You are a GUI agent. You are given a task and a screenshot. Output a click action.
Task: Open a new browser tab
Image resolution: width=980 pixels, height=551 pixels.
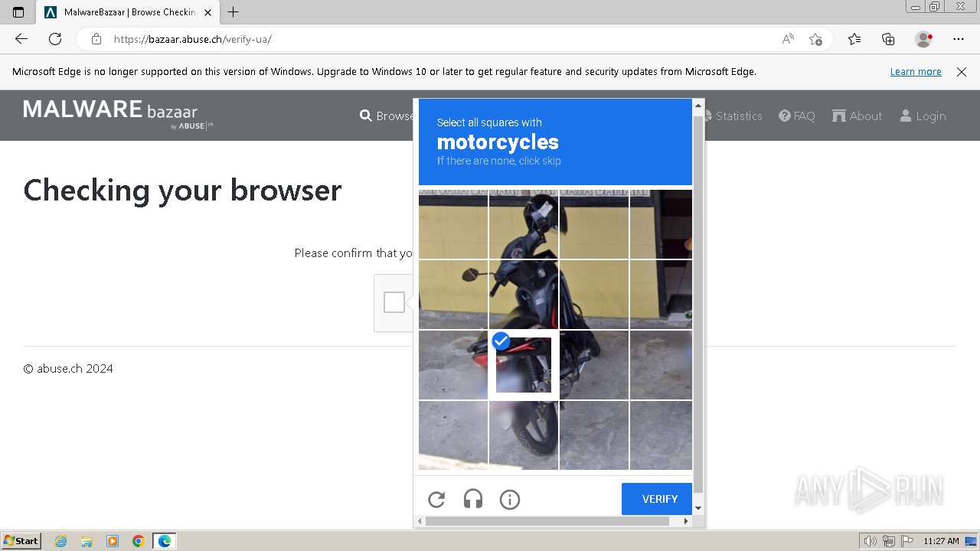(234, 12)
